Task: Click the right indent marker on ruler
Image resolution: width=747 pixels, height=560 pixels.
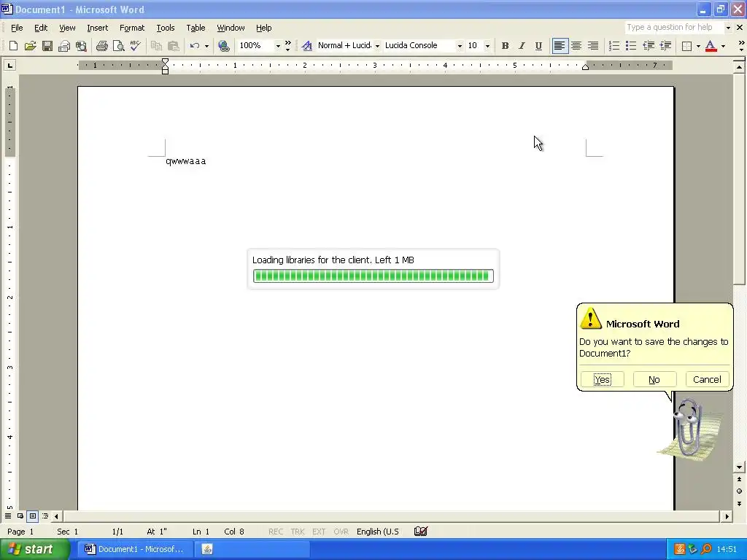Action: [x=585, y=67]
